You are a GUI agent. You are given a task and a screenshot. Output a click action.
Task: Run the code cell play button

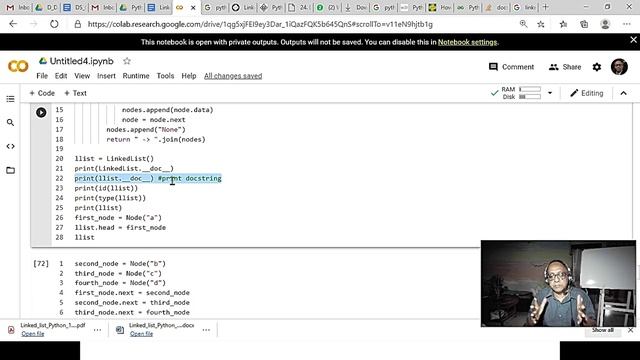pyautogui.click(x=41, y=112)
